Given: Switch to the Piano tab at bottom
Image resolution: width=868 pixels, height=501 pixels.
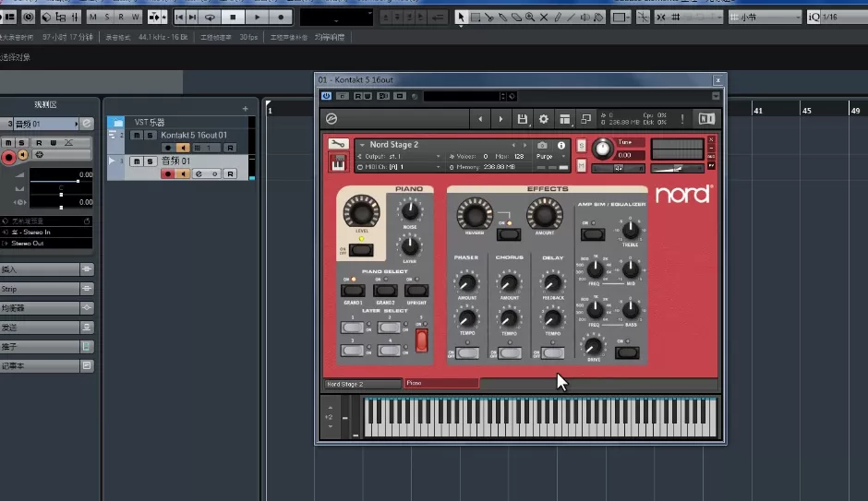Looking at the screenshot, I should (441, 383).
